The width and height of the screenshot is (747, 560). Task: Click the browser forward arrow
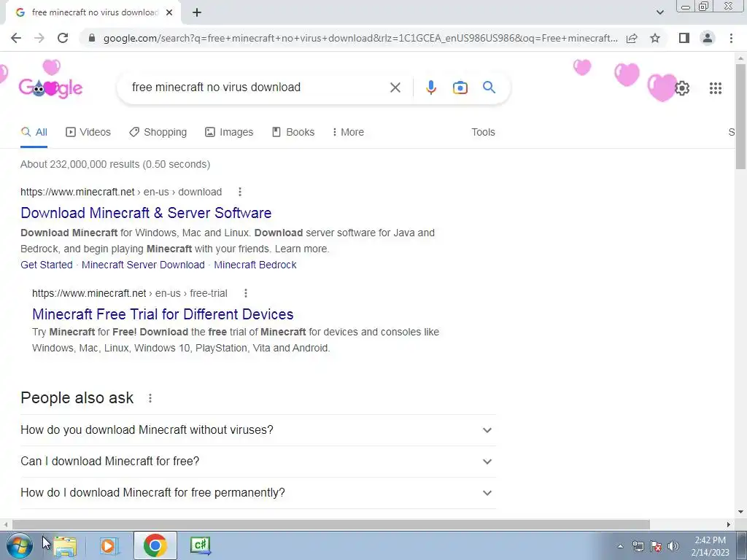tap(39, 38)
